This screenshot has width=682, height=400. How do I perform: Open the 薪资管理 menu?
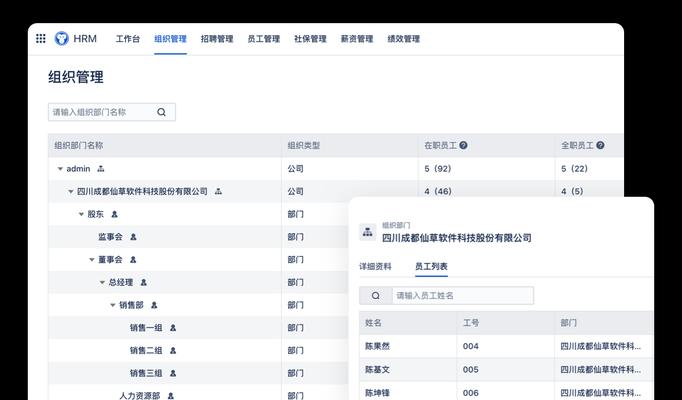point(357,39)
